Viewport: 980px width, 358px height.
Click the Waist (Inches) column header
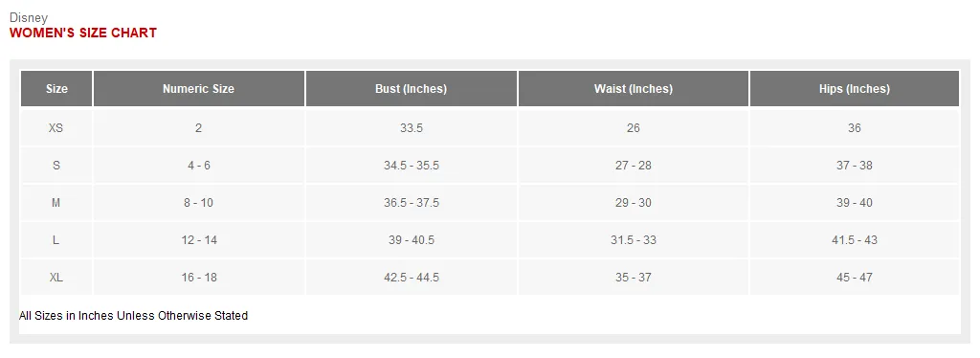(x=634, y=89)
